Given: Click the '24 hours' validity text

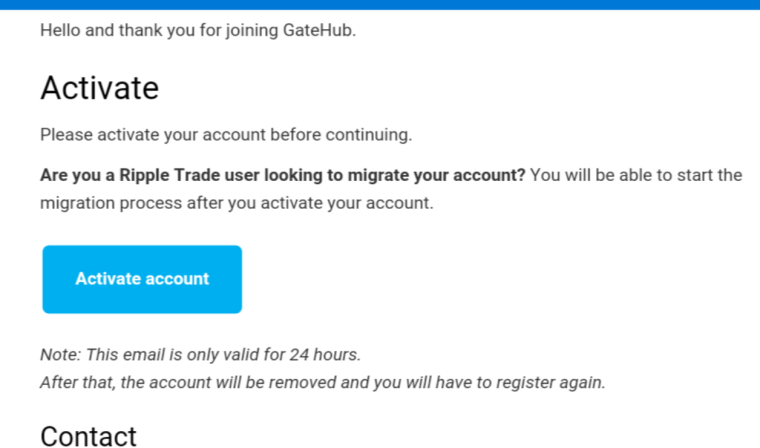Looking at the screenshot, I should (x=324, y=355).
